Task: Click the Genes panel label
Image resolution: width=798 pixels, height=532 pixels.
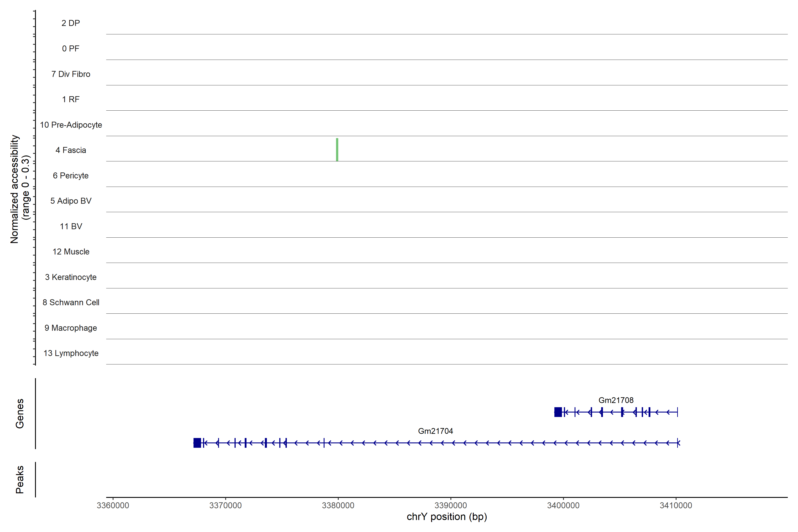Action: (20, 413)
